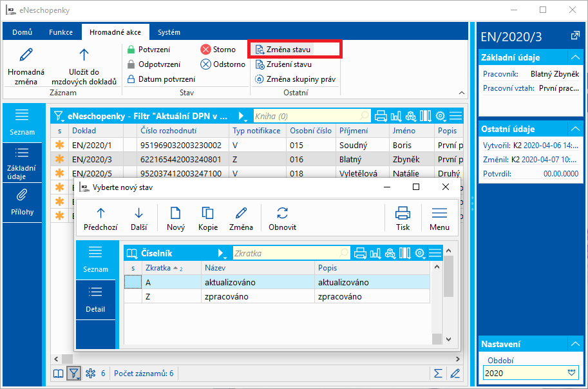Select the EN/2020/1 document row

point(257,145)
